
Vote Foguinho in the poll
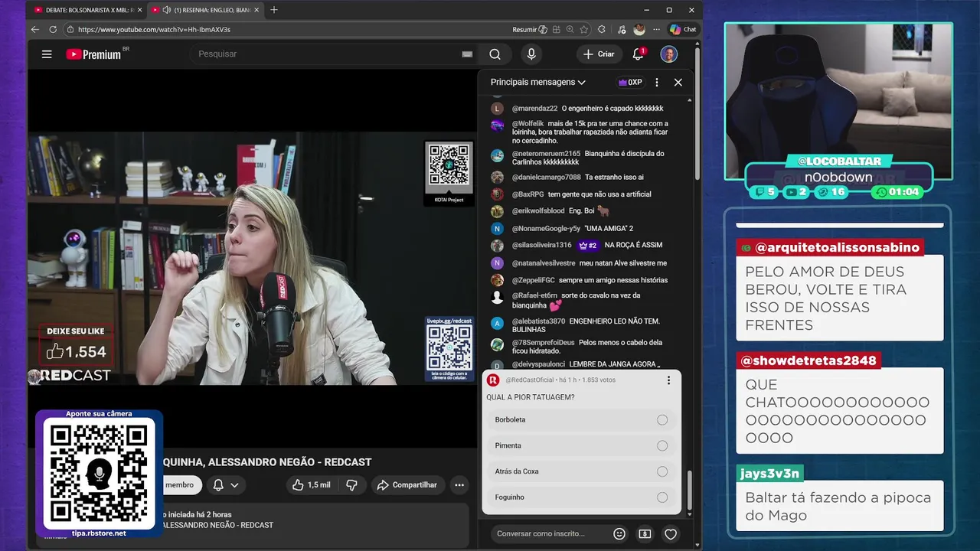581,497
